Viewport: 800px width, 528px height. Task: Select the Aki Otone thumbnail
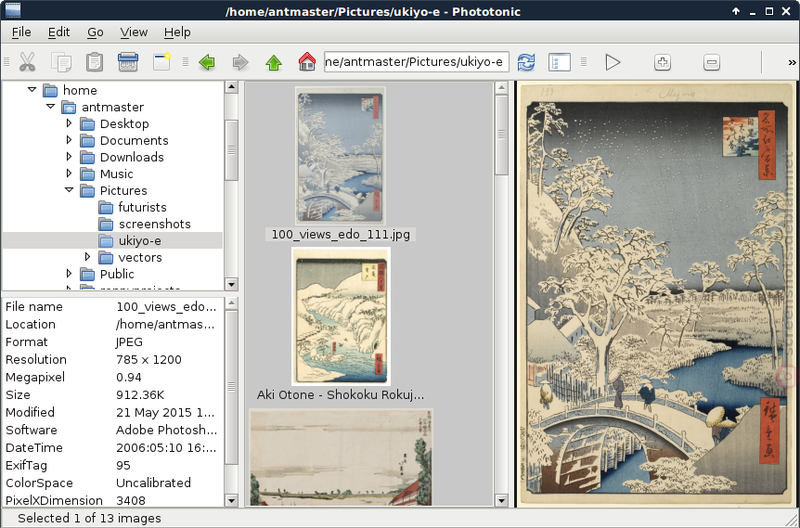[341, 316]
